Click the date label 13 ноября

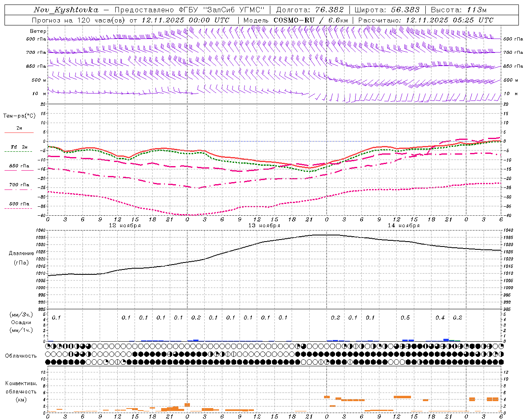point(264,226)
